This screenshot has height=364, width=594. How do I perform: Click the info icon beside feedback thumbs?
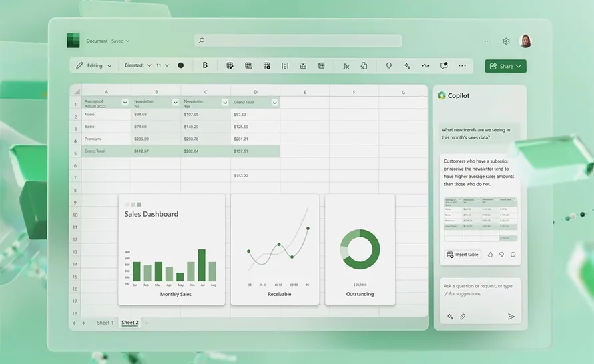coord(513,255)
